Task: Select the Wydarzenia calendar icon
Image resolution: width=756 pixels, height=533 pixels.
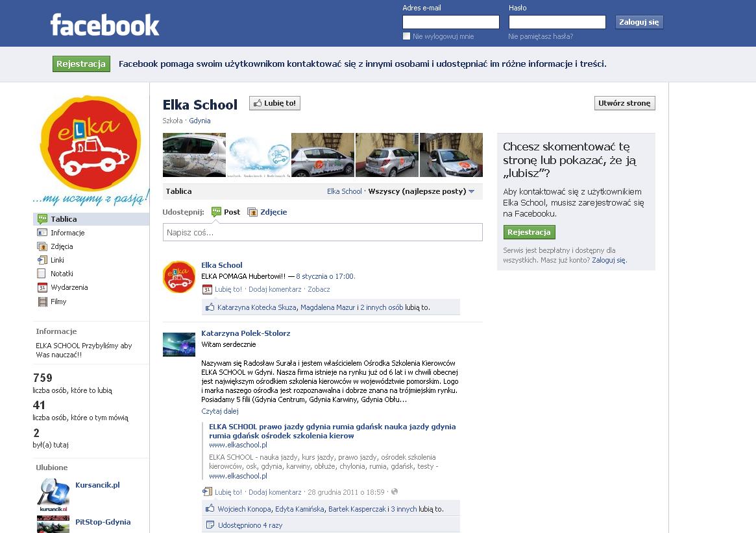Action: (42, 287)
